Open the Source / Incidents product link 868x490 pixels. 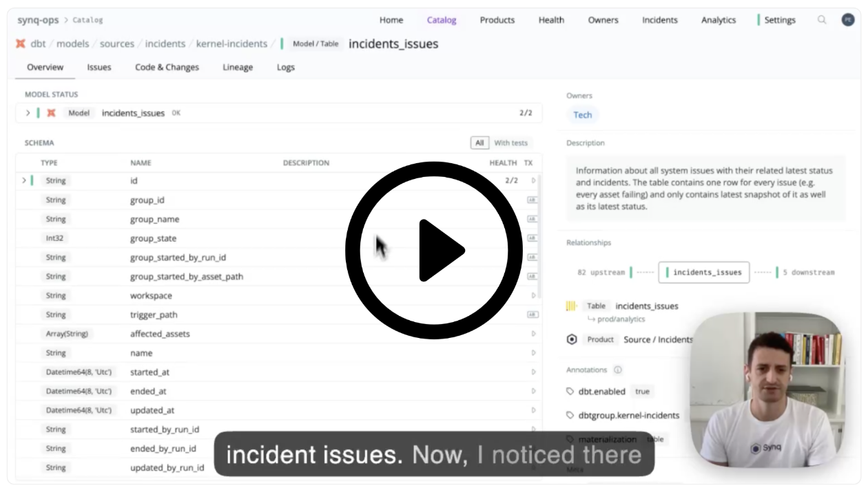click(x=658, y=339)
